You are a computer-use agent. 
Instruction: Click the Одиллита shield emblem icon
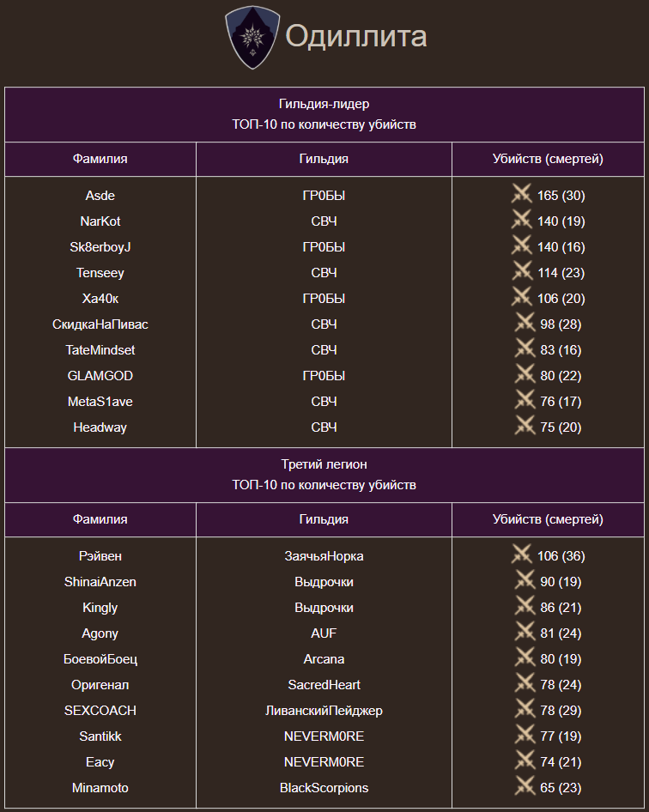[252, 37]
